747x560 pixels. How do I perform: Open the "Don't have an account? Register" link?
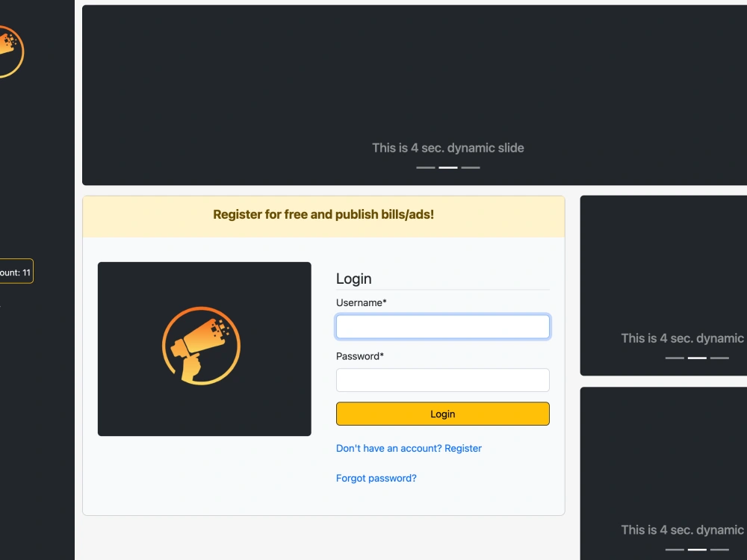click(x=409, y=448)
